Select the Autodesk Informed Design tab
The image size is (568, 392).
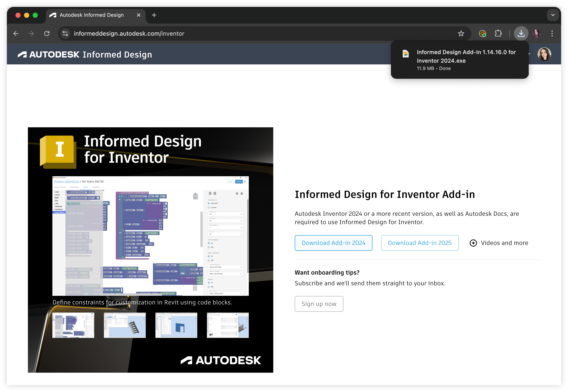coord(92,15)
